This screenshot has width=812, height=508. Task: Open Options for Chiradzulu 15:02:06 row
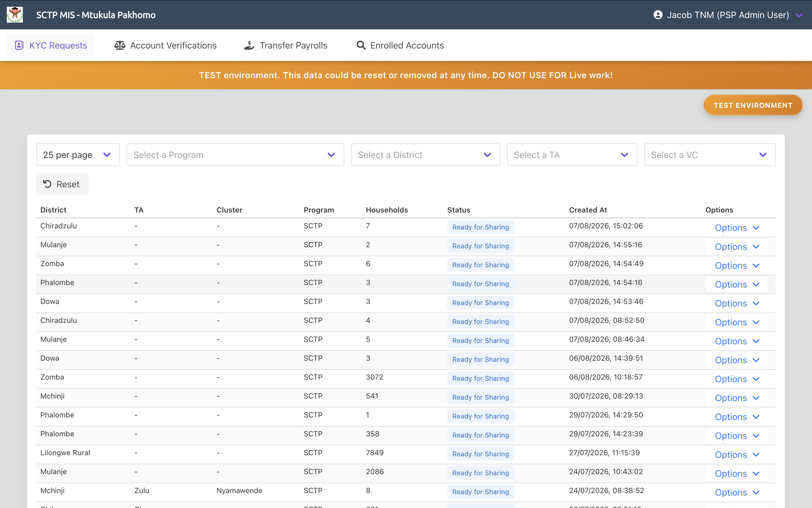(x=736, y=228)
